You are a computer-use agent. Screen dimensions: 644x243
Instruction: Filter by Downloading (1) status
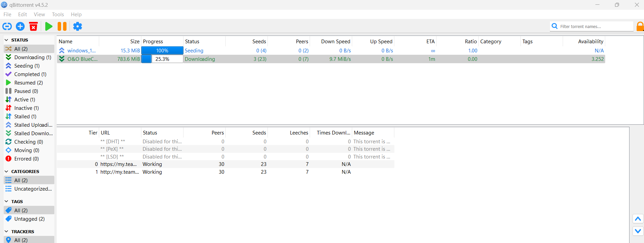click(29, 57)
